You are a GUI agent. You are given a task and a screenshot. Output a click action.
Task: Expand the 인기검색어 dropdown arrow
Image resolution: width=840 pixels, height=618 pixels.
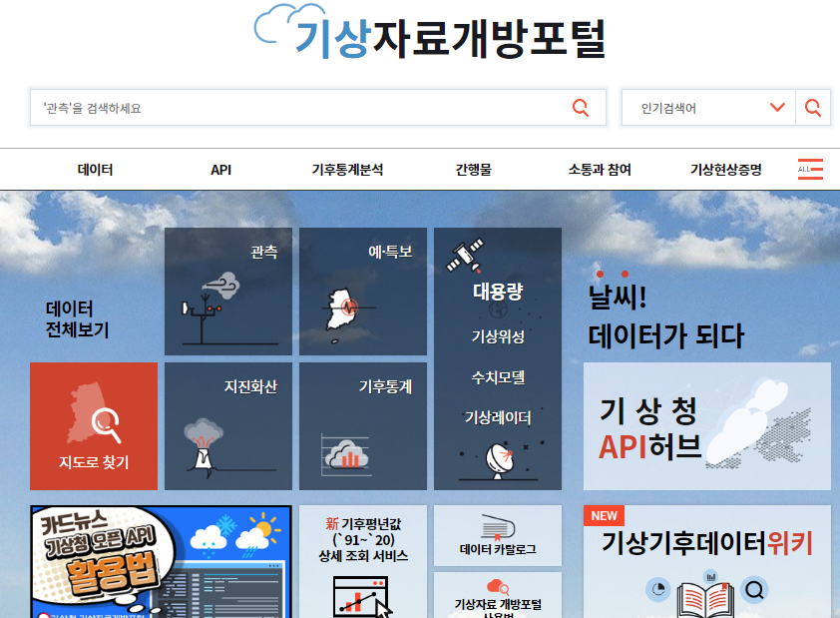click(x=777, y=108)
